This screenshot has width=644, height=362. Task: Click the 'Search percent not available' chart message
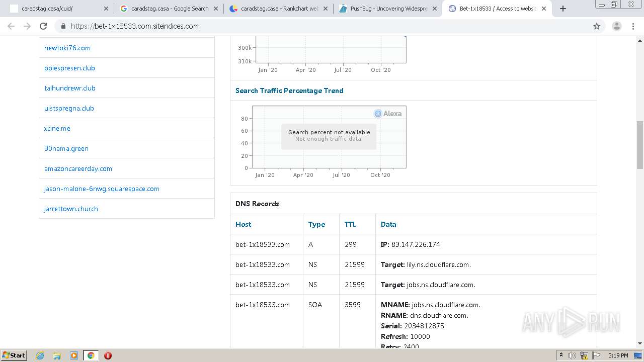[x=329, y=136]
